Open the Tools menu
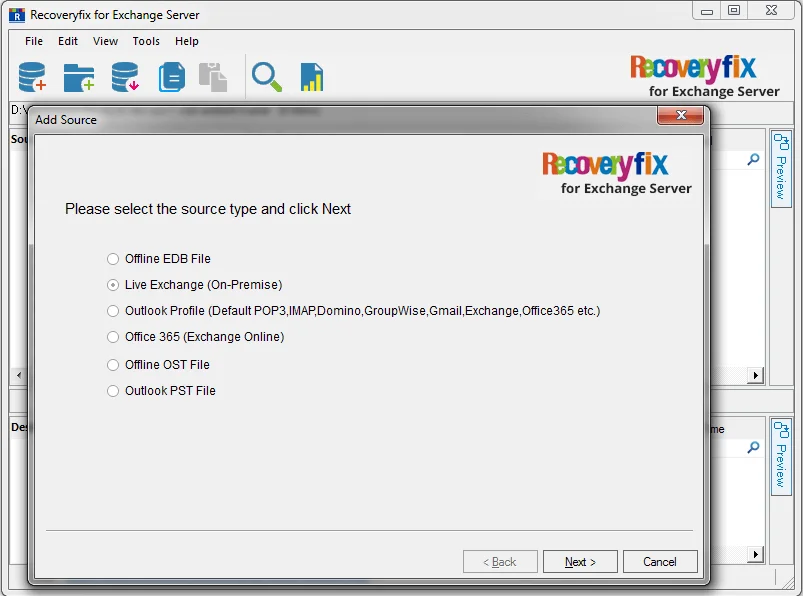Image resolution: width=803 pixels, height=596 pixels. 146,41
